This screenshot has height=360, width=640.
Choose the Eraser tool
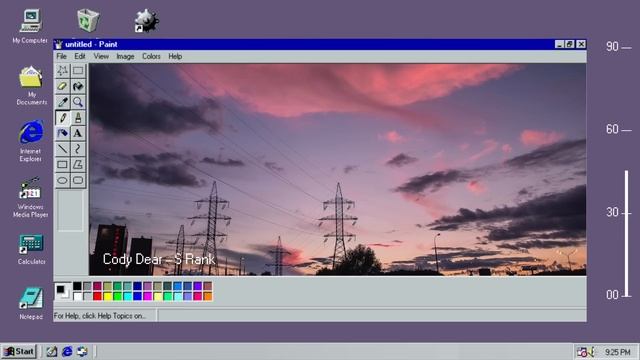tap(62, 86)
